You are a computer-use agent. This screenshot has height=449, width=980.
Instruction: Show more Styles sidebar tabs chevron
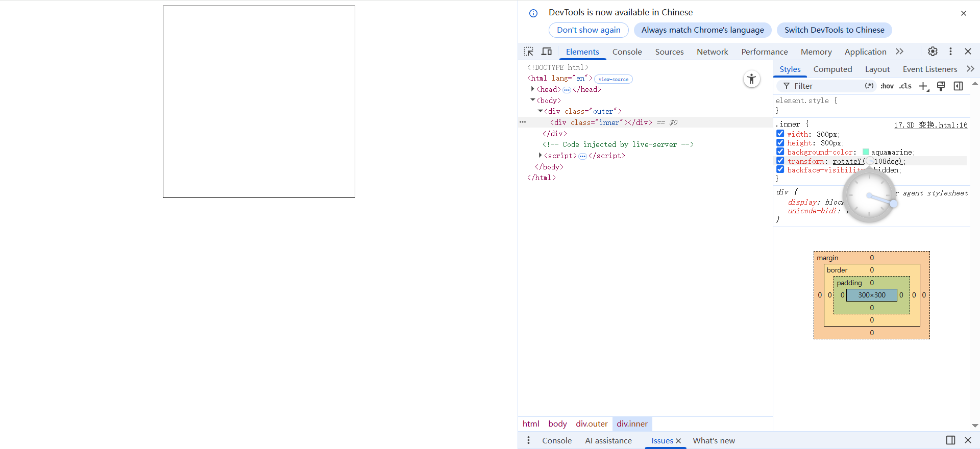tap(970, 69)
